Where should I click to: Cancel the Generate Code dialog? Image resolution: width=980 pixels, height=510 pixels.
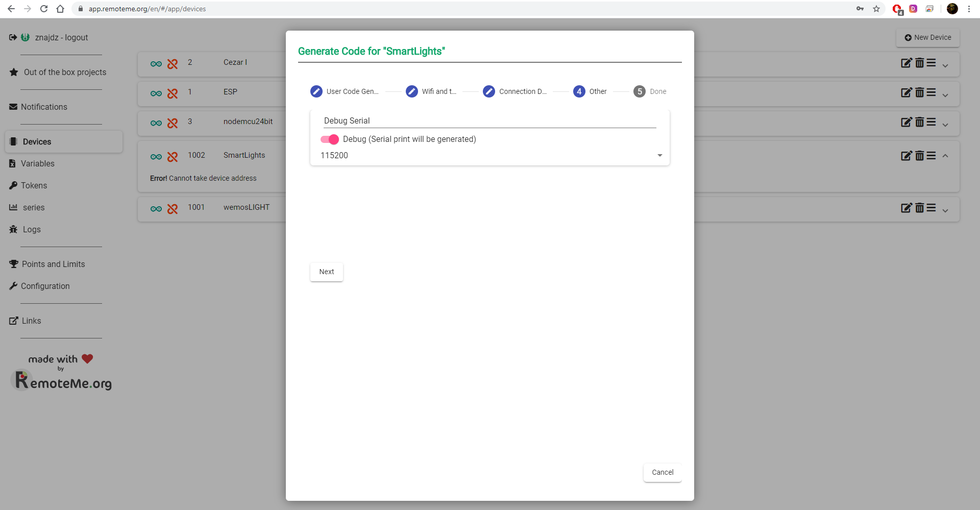click(663, 472)
